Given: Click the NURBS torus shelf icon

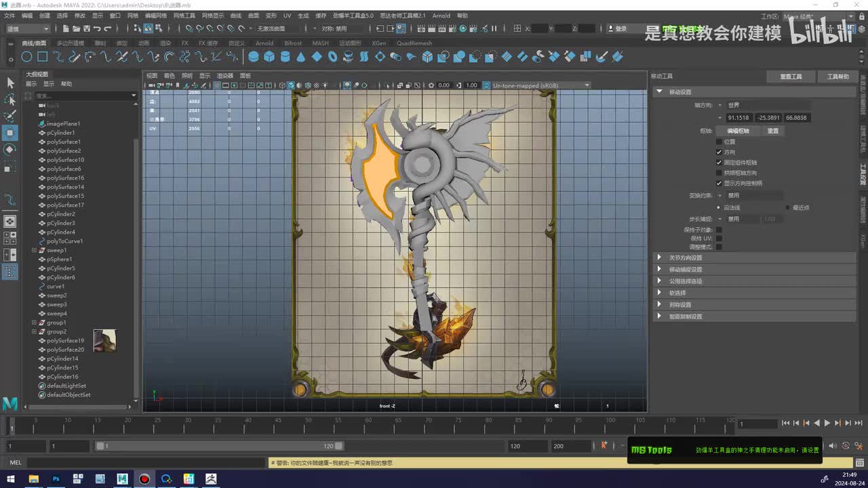Looking at the screenshot, I should pyautogui.click(x=332, y=57).
